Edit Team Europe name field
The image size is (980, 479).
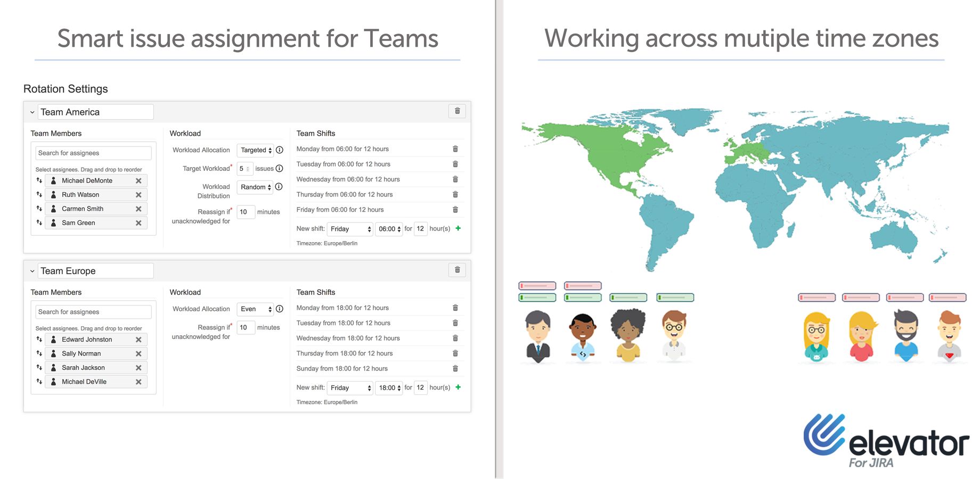click(96, 270)
